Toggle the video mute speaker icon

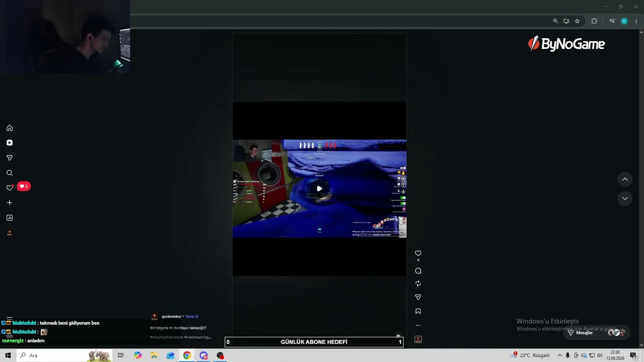point(398,336)
